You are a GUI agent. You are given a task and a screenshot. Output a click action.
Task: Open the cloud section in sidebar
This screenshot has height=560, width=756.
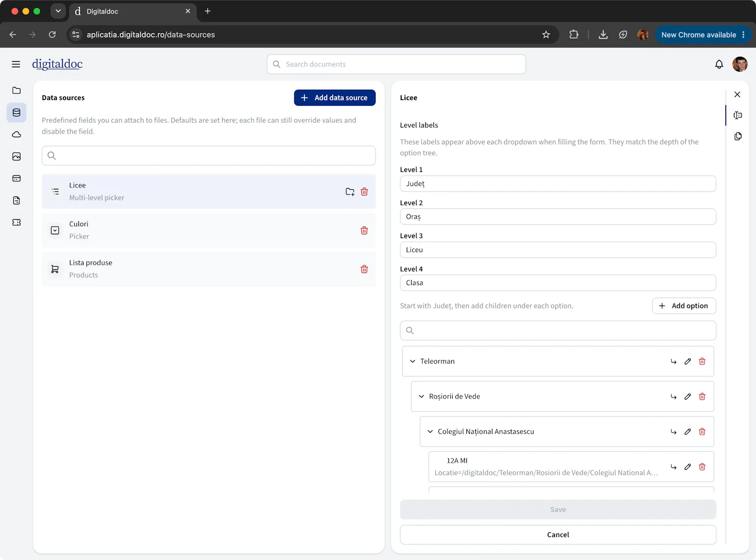coord(17,135)
